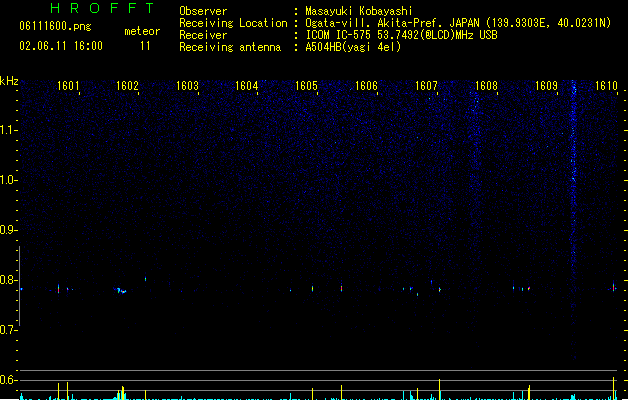Screen dimensions: 629x400
Task: Click the squiggly meteor trace before 1602
Action: [121, 290]
